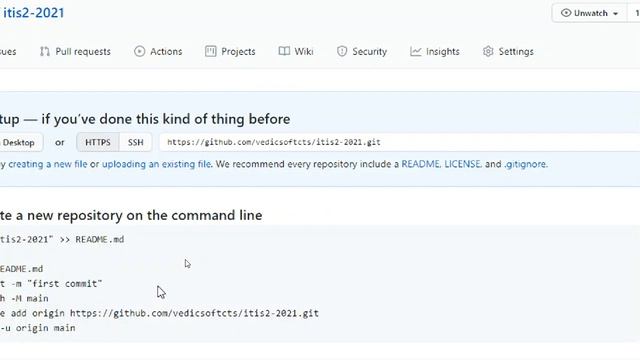Select the HTTPS clone option
The height and width of the screenshot is (360, 640).
[98, 142]
